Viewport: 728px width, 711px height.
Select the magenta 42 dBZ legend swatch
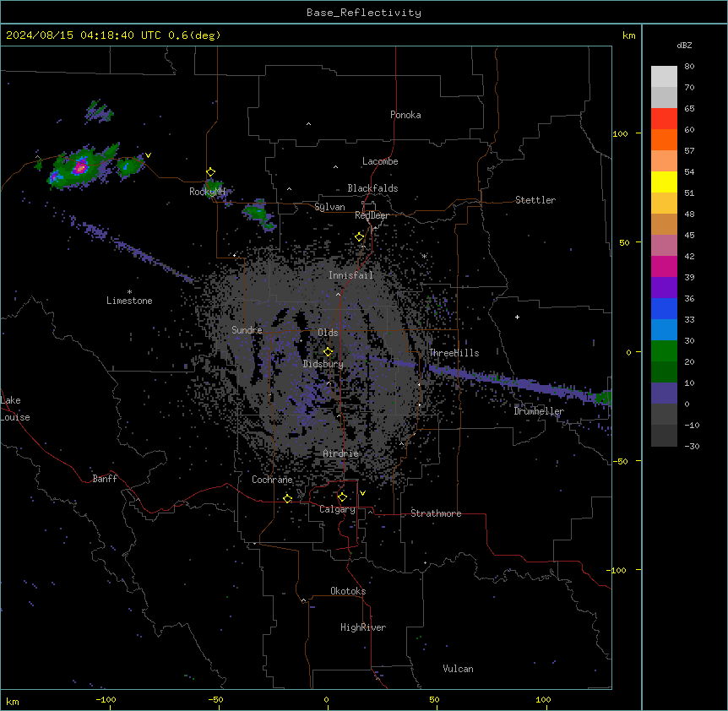coord(664,266)
